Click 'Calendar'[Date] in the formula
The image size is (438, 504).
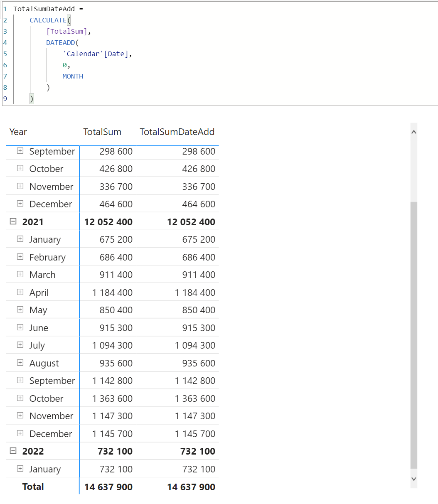(96, 54)
